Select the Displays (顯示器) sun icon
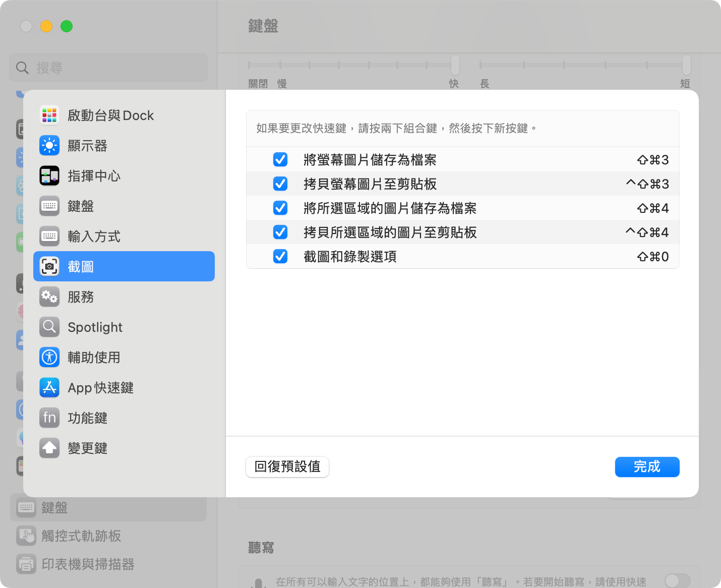Viewport: 721px width, 588px height. pos(49,146)
